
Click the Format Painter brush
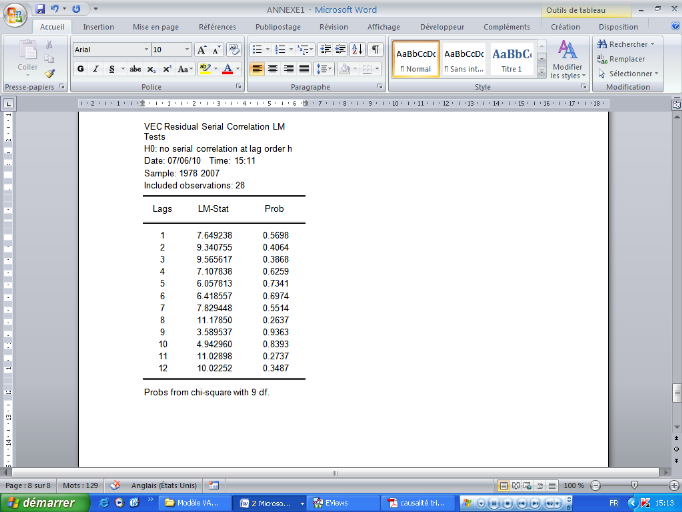click(51, 73)
